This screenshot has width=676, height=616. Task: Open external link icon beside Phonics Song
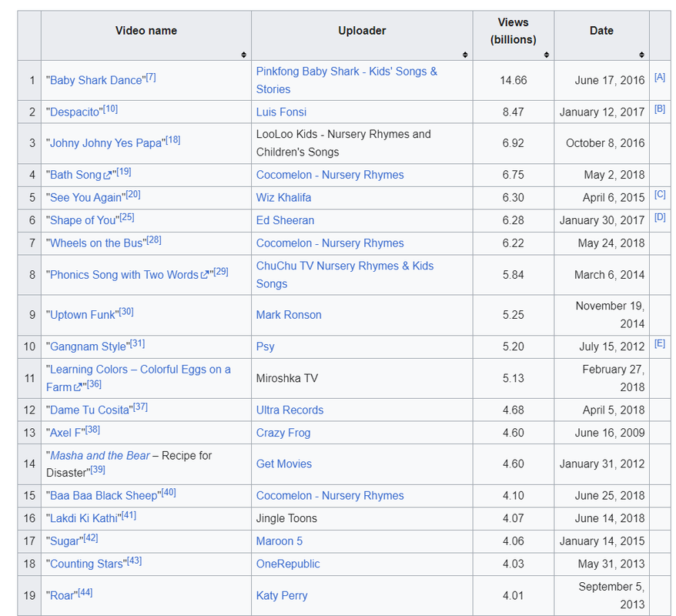coord(204,275)
